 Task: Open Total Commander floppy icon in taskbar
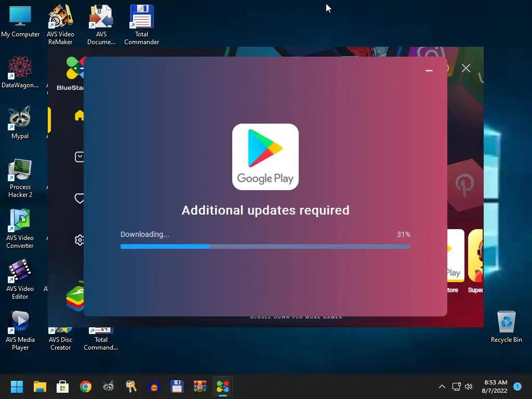(177, 387)
